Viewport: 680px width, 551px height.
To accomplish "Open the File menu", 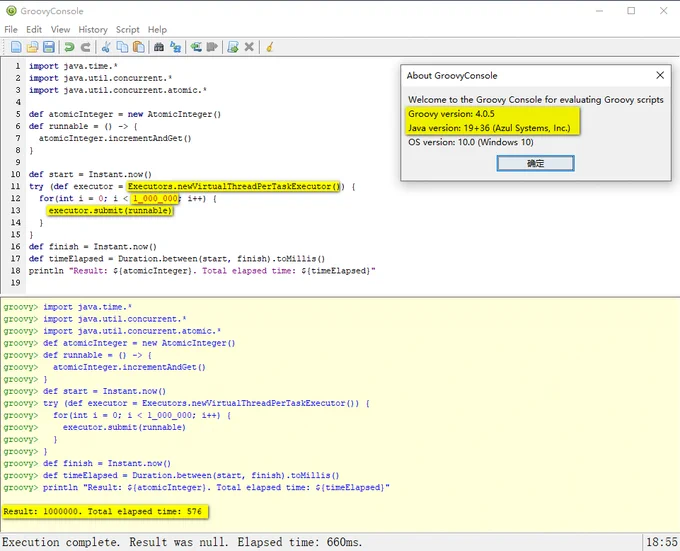I will click(x=11, y=29).
